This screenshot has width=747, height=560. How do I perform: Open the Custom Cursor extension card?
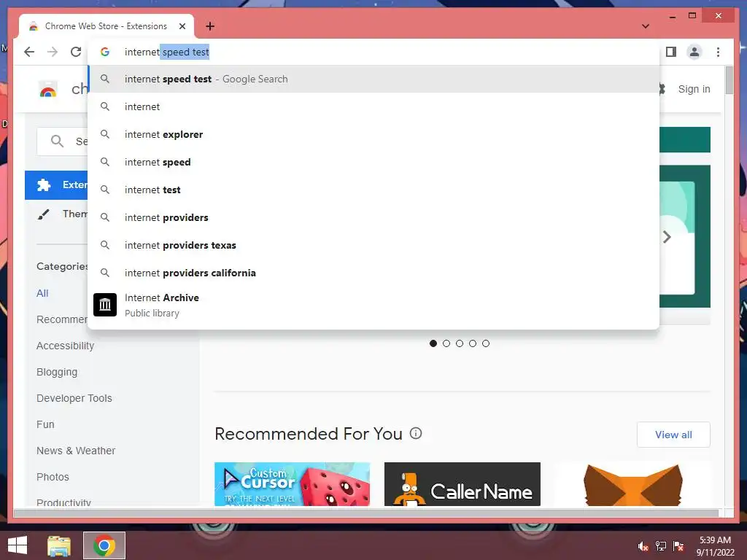coord(292,484)
